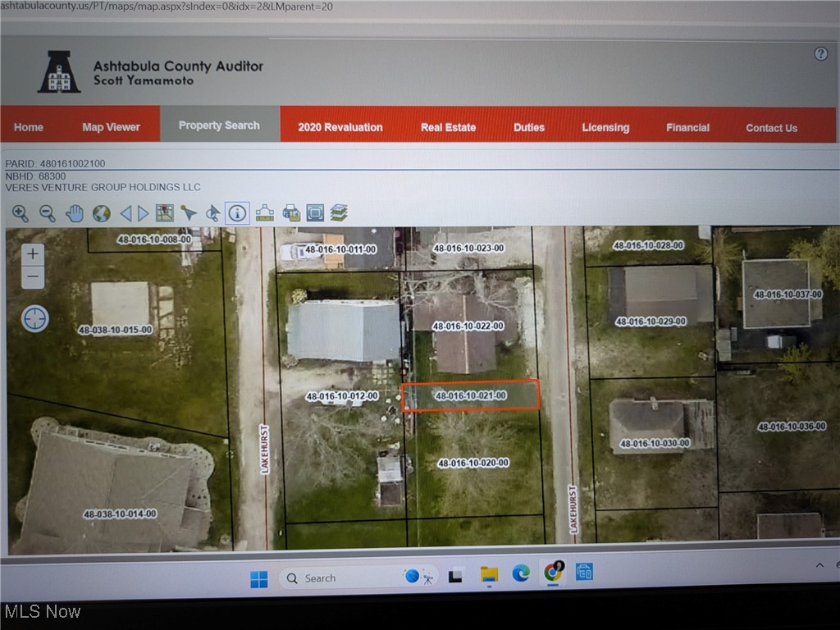Screen dimensions: 840x630
Task: Click the highlighted parcel 48-016-10-021-00
Action: point(471,395)
